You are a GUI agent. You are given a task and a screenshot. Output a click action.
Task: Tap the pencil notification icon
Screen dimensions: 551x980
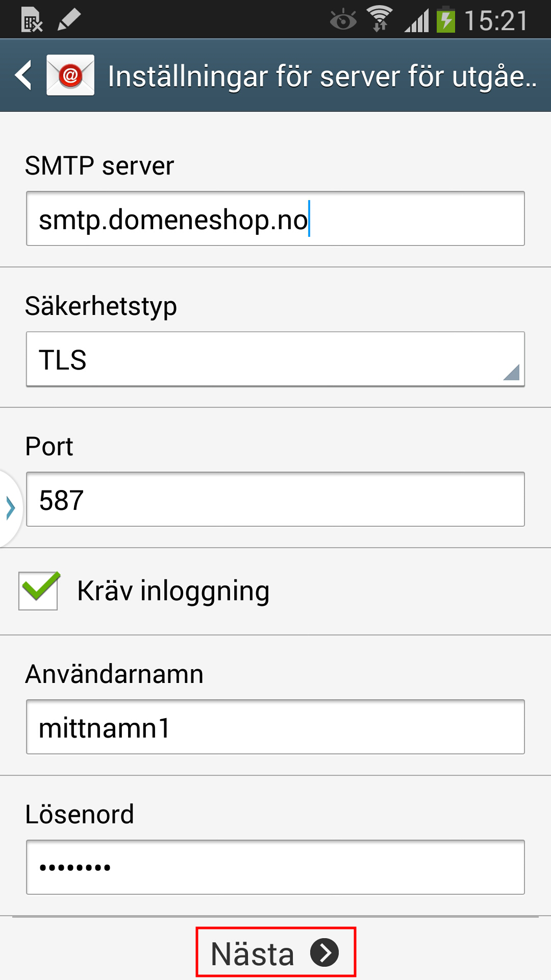[69, 20]
